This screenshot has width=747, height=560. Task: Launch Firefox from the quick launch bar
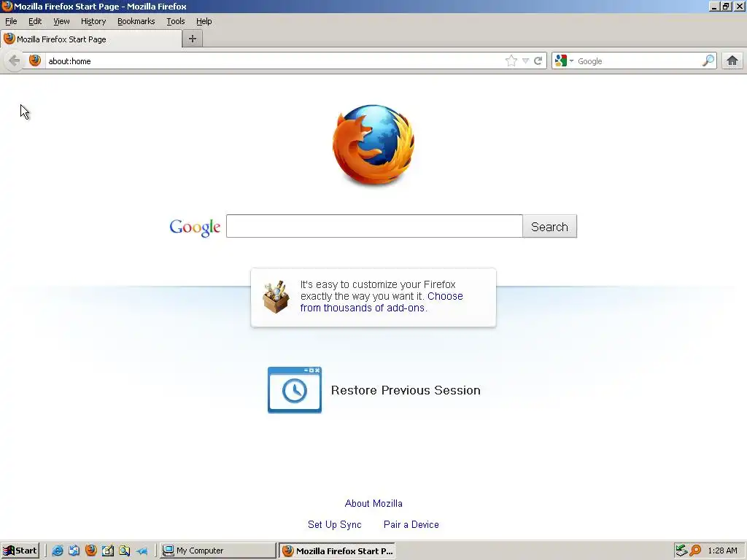91,551
